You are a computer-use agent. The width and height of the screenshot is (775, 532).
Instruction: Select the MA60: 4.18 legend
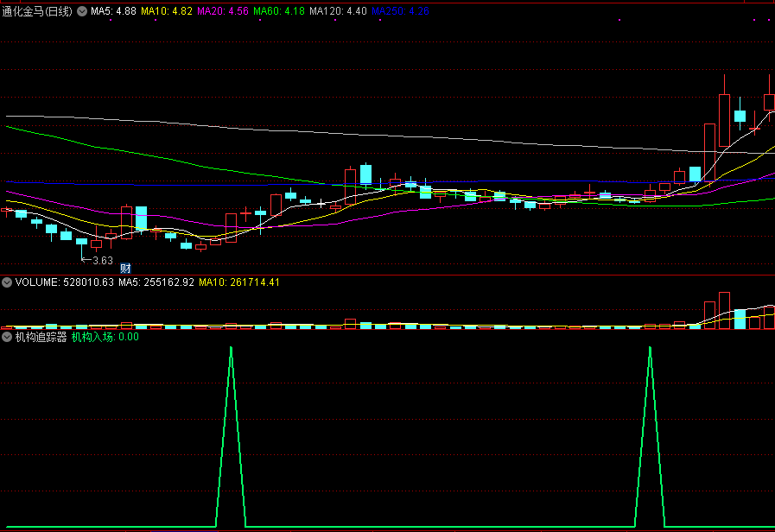(279, 11)
